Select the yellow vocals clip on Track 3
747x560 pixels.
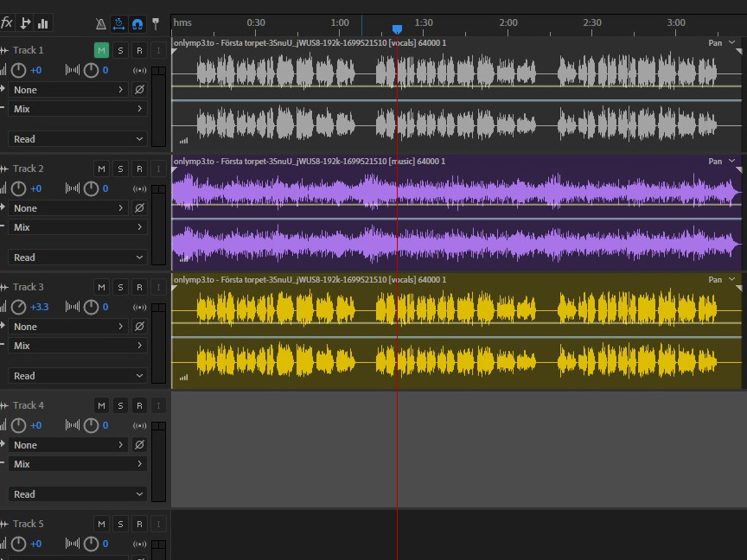[x=456, y=332]
